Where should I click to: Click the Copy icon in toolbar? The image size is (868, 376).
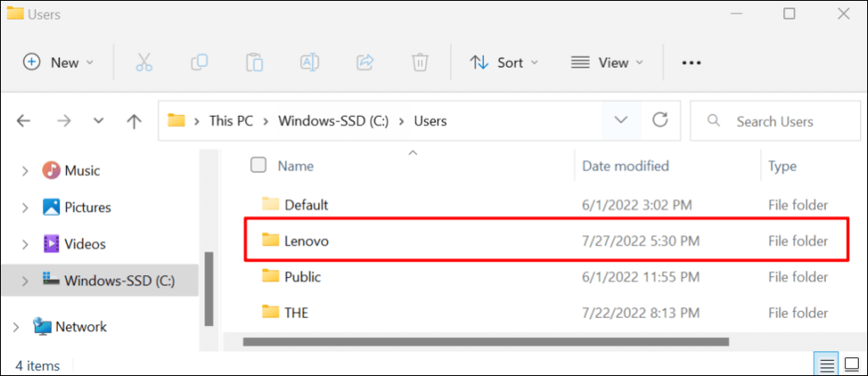coord(199,62)
